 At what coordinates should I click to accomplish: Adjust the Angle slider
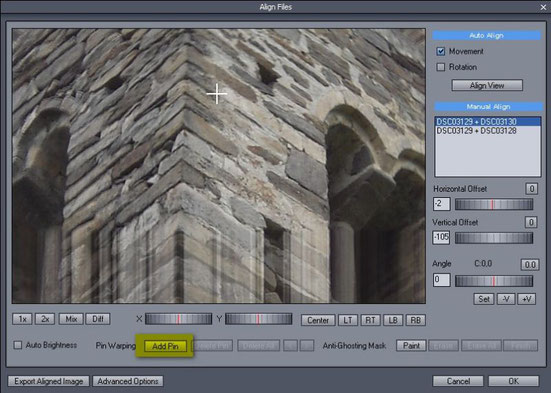pos(494,281)
